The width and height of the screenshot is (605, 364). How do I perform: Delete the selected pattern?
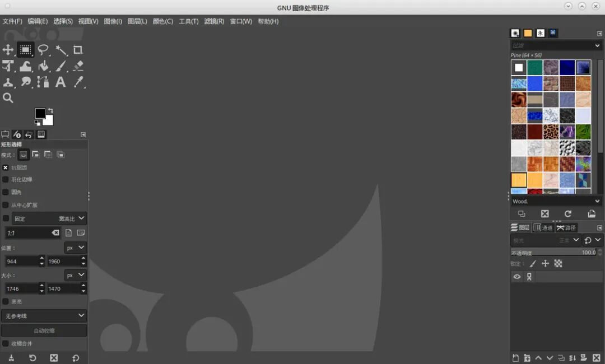[545, 213]
